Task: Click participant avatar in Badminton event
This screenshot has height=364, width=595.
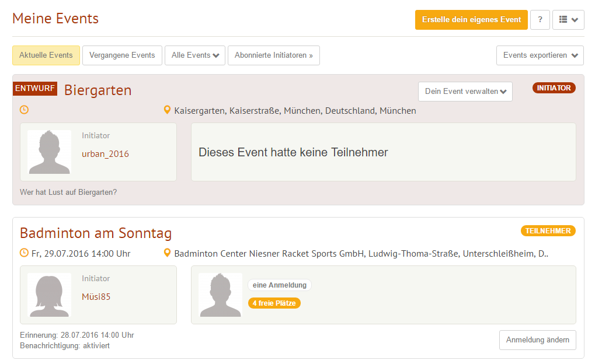Action: pos(220,295)
